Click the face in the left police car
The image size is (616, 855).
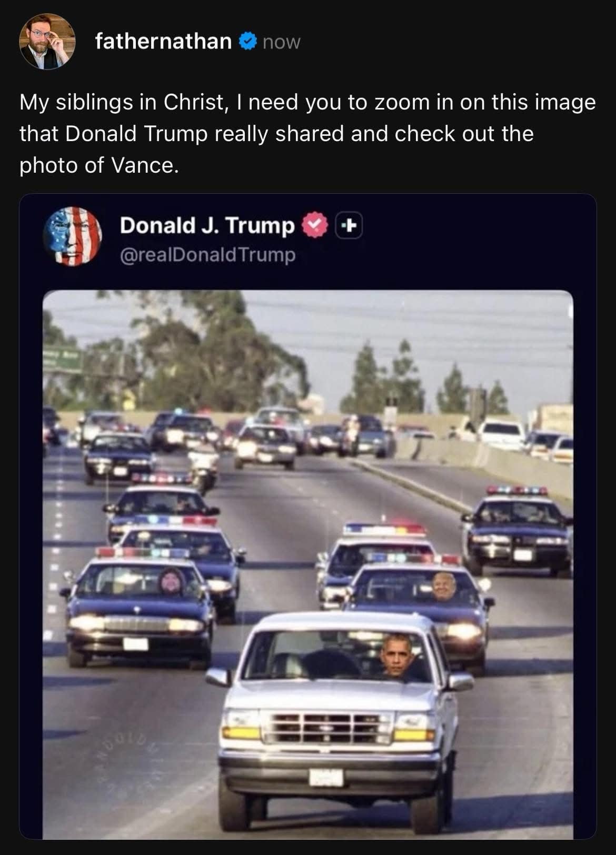(172, 582)
